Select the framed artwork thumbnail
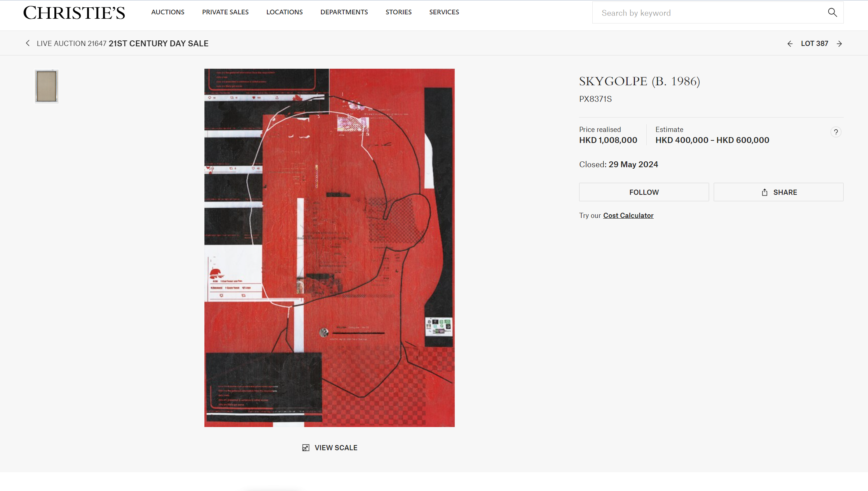The image size is (868, 491). point(47,86)
